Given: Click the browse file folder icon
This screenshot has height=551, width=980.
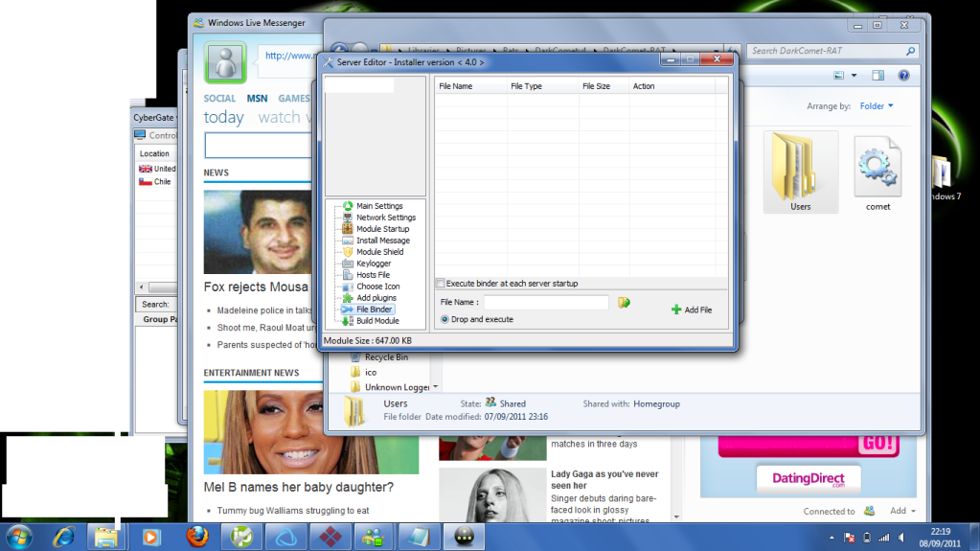Looking at the screenshot, I should point(624,303).
